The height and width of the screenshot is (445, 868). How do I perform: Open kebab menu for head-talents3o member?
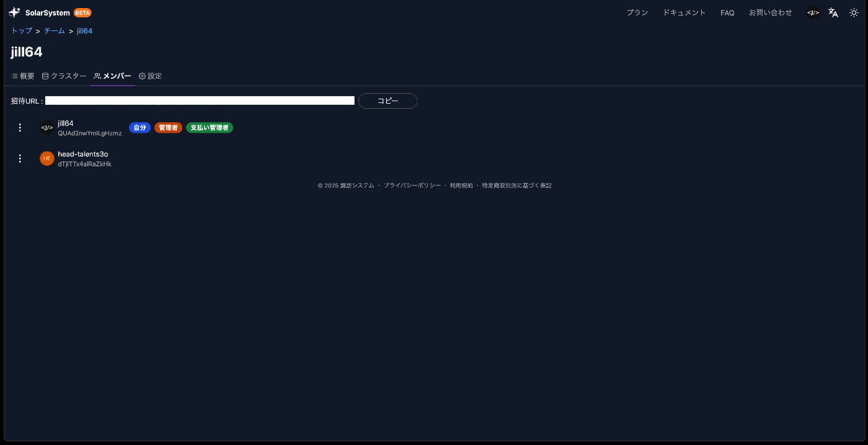(20, 158)
